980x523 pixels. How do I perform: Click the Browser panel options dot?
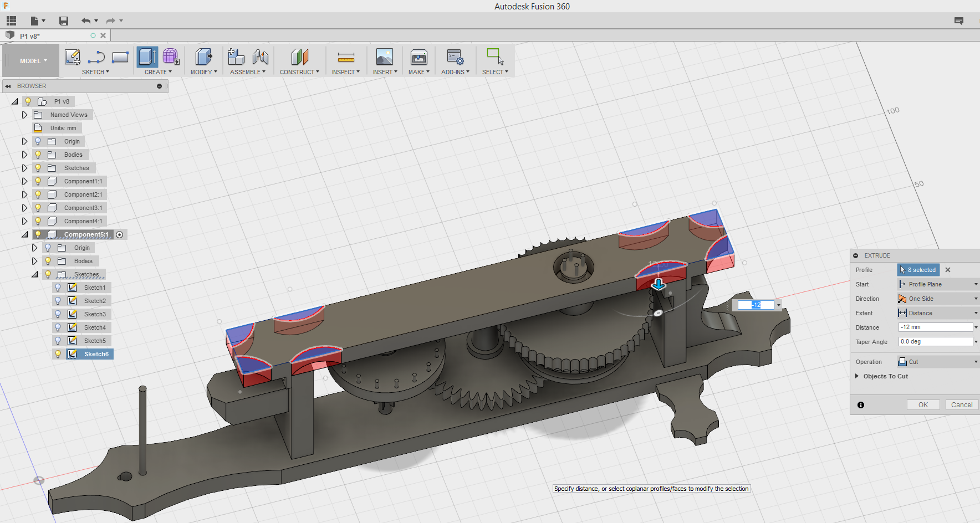coord(159,86)
